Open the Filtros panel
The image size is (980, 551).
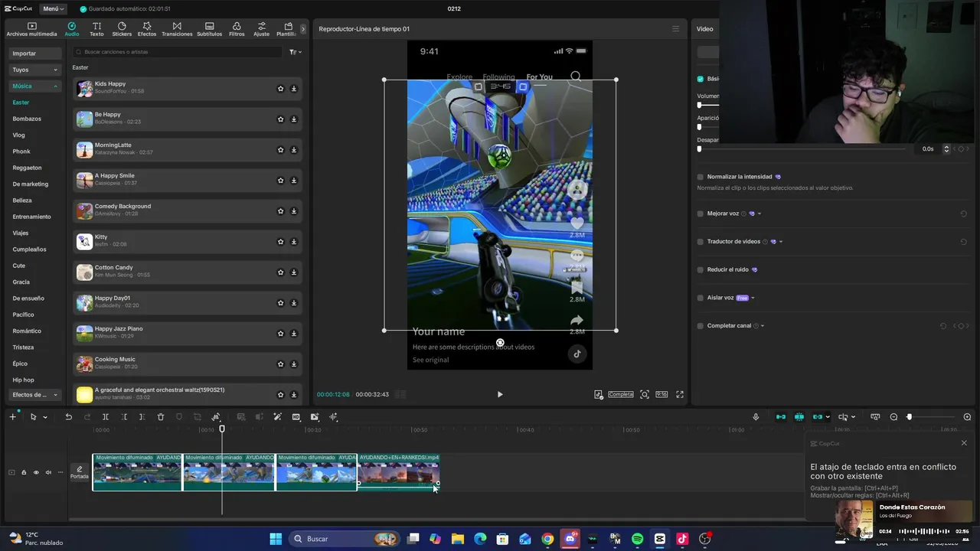tap(237, 29)
